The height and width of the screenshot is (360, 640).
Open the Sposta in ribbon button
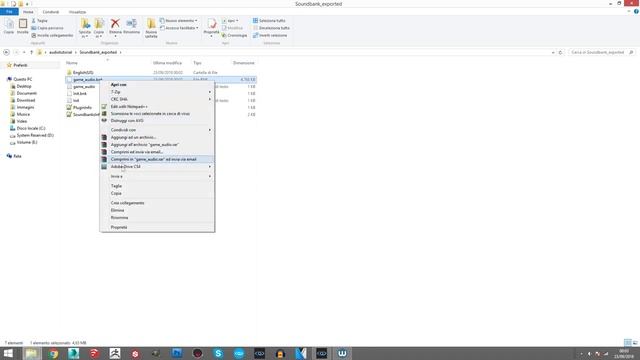pos(85,28)
